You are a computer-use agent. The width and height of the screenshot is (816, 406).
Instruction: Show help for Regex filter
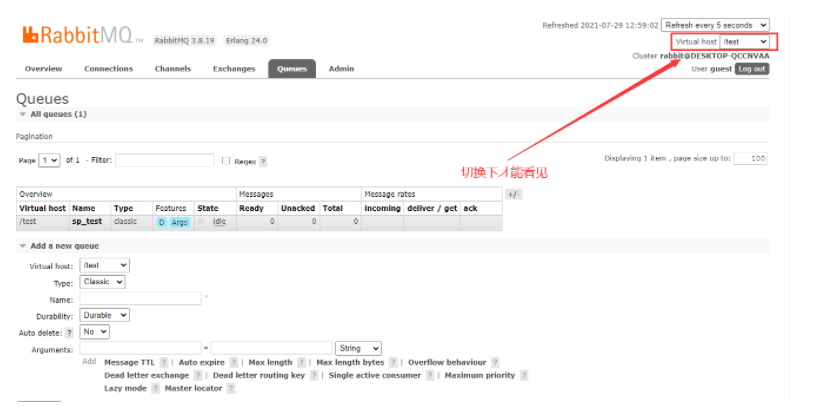coord(263,162)
